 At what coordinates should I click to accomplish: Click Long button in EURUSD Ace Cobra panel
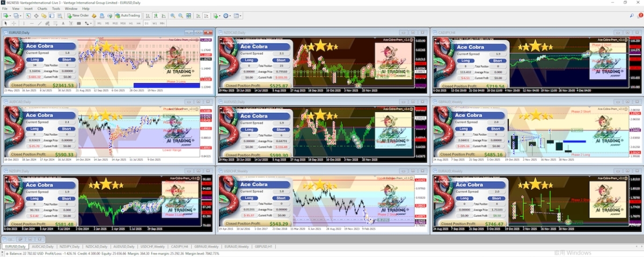click(35, 60)
